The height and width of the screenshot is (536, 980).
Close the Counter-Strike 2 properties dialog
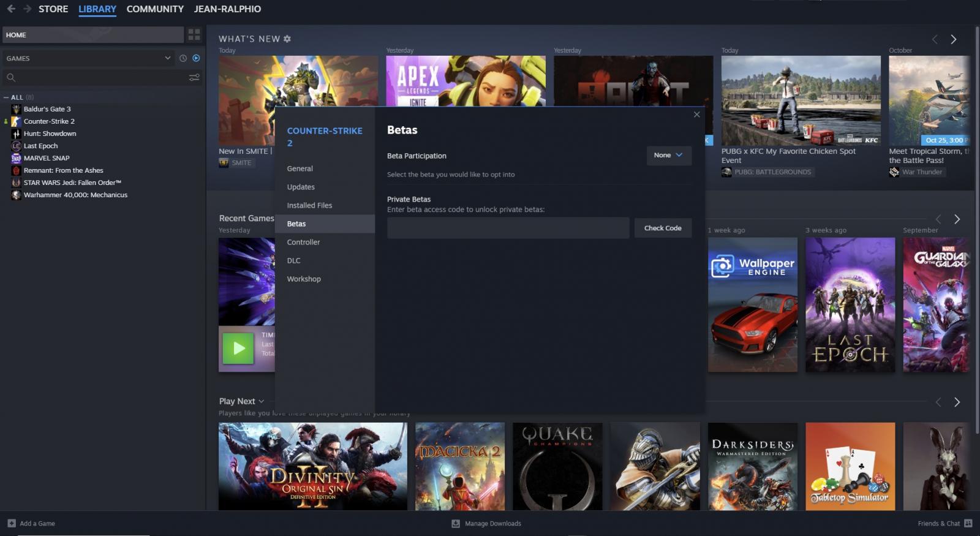696,115
